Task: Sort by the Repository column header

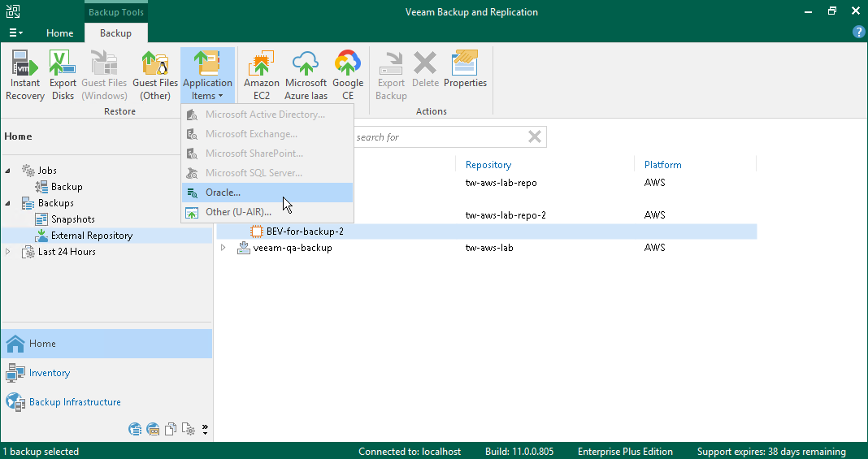Action: coord(488,165)
